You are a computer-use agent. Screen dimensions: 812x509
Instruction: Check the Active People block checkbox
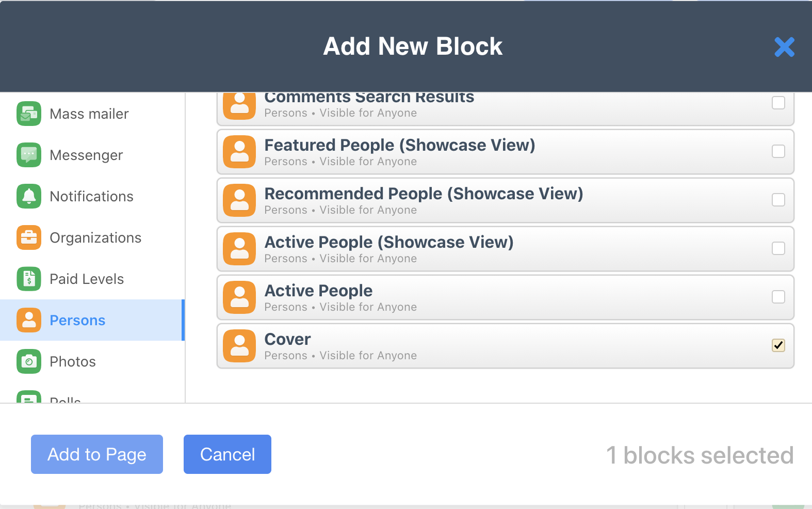pyautogui.click(x=778, y=297)
